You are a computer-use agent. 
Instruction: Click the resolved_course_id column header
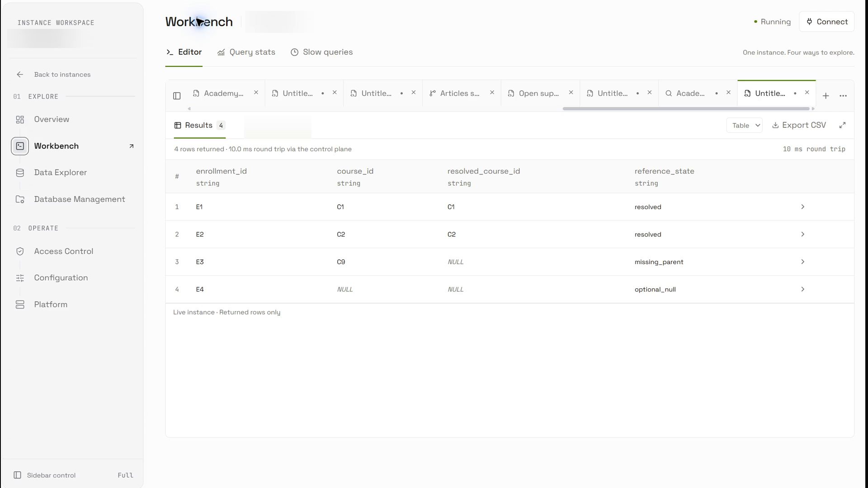[x=484, y=171]
